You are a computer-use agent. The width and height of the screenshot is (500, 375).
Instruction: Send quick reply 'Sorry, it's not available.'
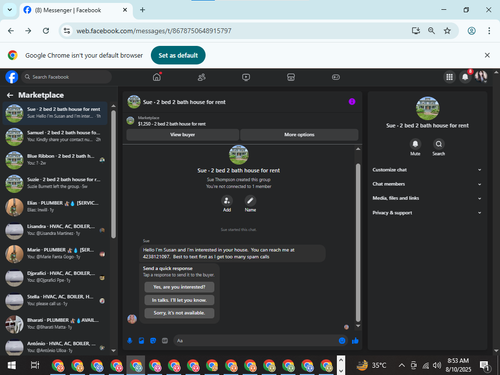[x=179, y=313]
